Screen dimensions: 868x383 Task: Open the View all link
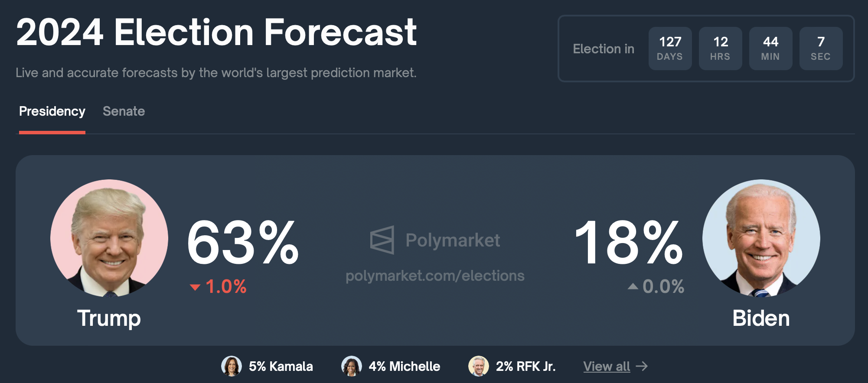[x=607, y=367]
